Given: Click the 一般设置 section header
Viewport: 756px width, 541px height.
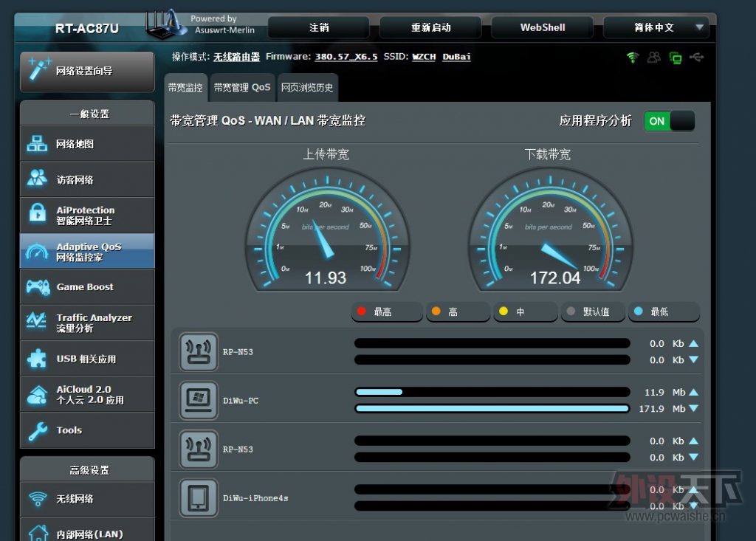Looking at the screenshot, I should coord(87,114).
